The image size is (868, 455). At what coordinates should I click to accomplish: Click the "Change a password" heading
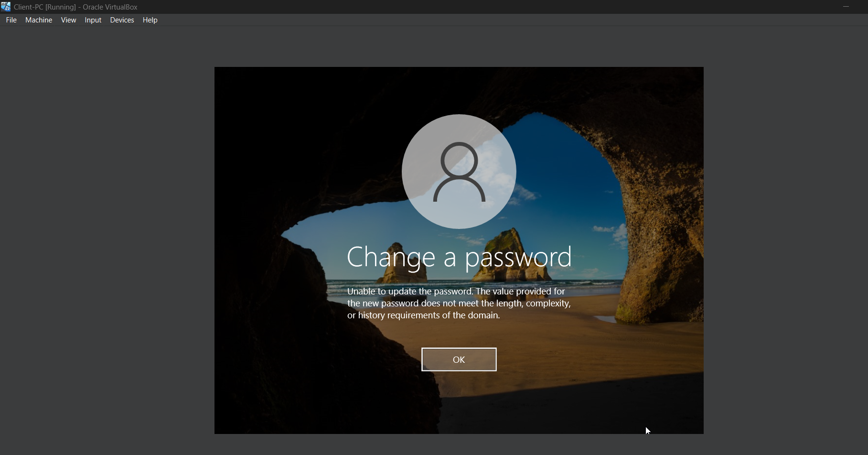(x=459, y=257)
